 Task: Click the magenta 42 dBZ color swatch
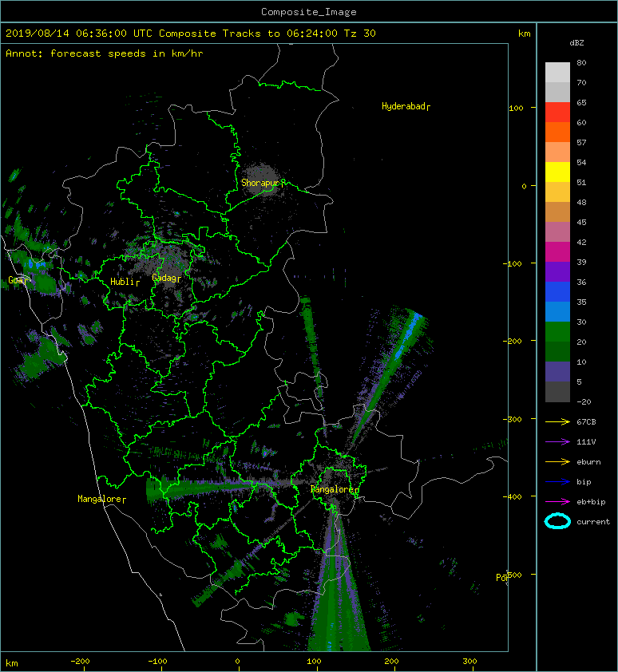coord(557,251)
